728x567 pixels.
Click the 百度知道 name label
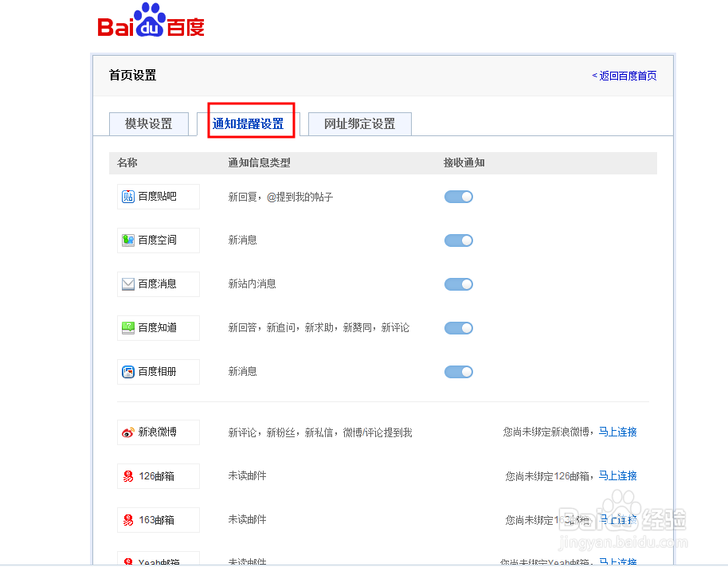158,328
